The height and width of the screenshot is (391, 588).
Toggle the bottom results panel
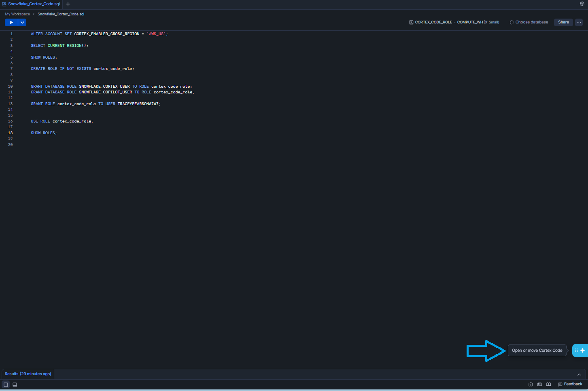click(x=15, y=385)
